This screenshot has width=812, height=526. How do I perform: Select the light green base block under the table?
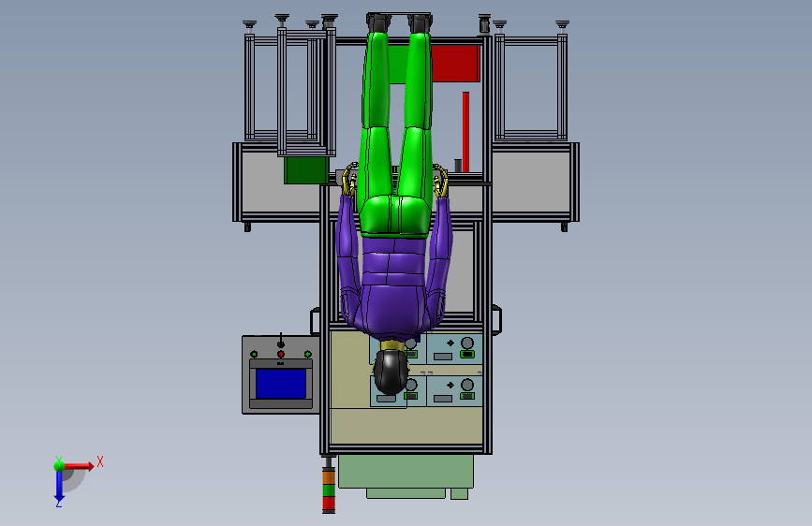(406, 472)
